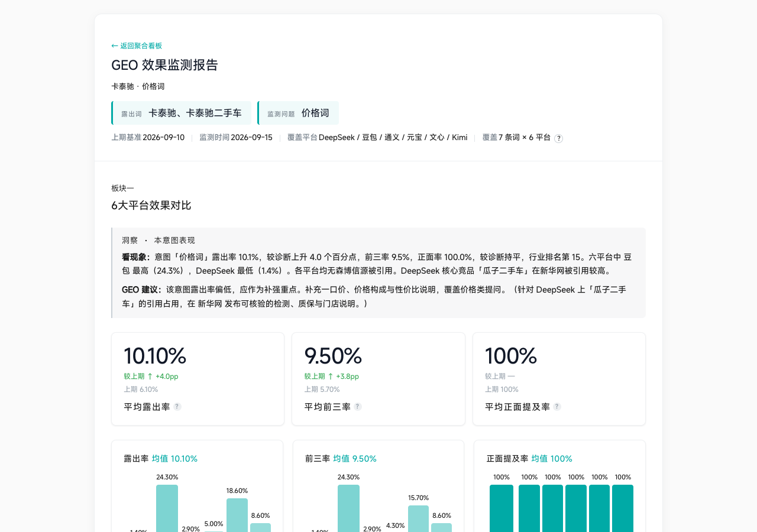Click the 上期 6.10% previous value
Screen dimensions: 757x532
141,390
